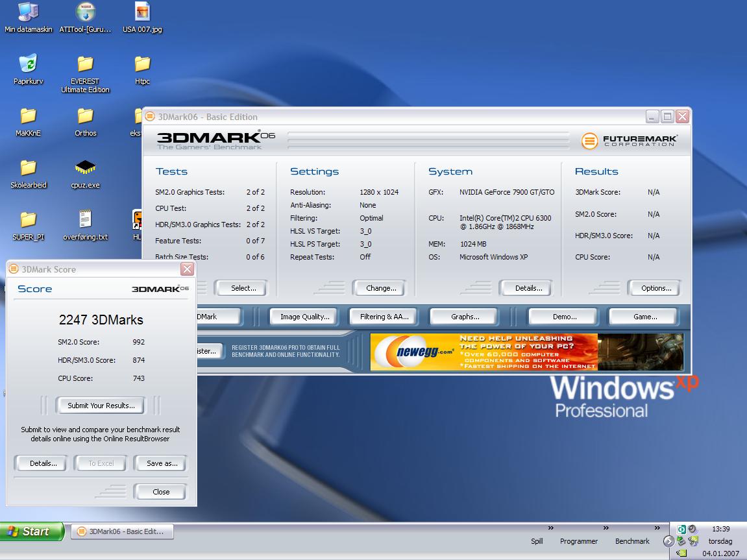Viewport: 747px width, 560px height.
Task: Click the 3DMark06 logo in main window
Action: coord(216,140)
